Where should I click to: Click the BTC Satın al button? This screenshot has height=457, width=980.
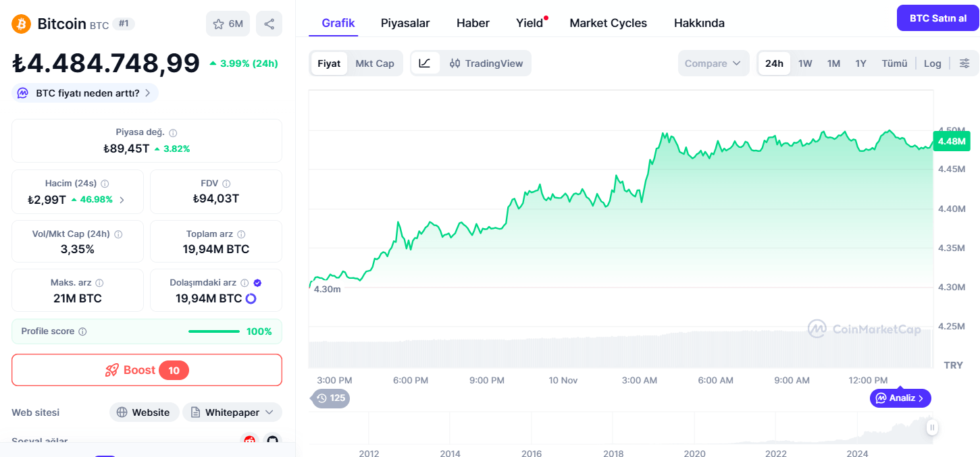(938, 18)
